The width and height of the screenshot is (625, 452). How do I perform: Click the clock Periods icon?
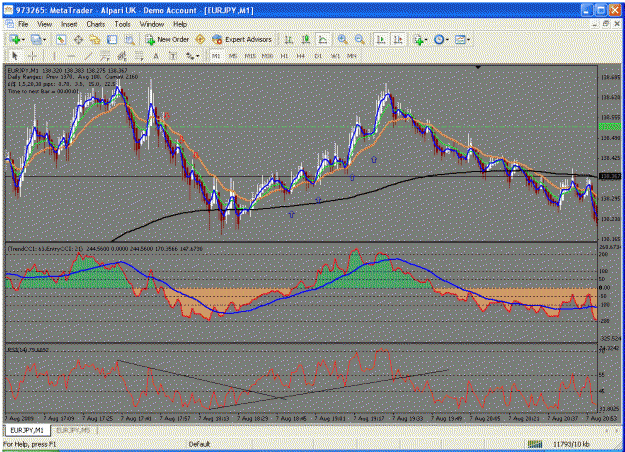pyautogui.click(x=439, y=39)
